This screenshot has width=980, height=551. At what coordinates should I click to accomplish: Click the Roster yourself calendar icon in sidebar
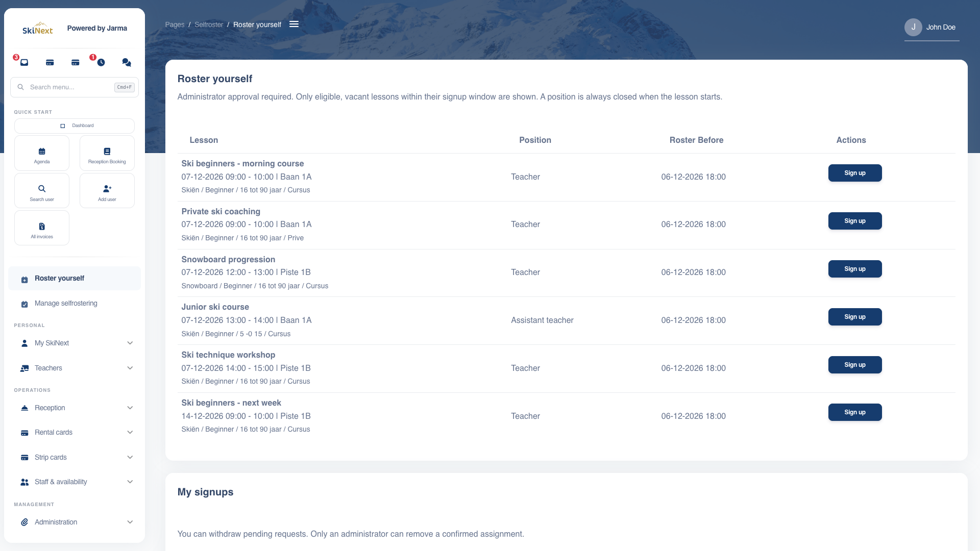point(24,279)
